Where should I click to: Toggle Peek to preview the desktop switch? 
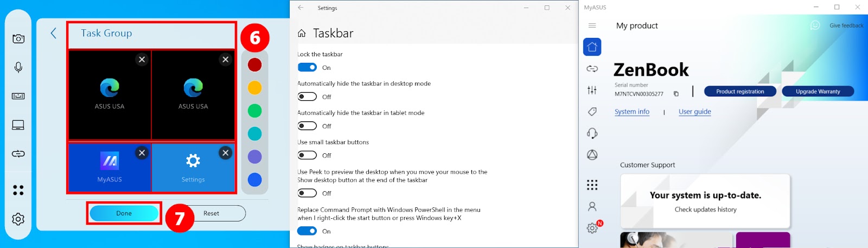point(307,193)
